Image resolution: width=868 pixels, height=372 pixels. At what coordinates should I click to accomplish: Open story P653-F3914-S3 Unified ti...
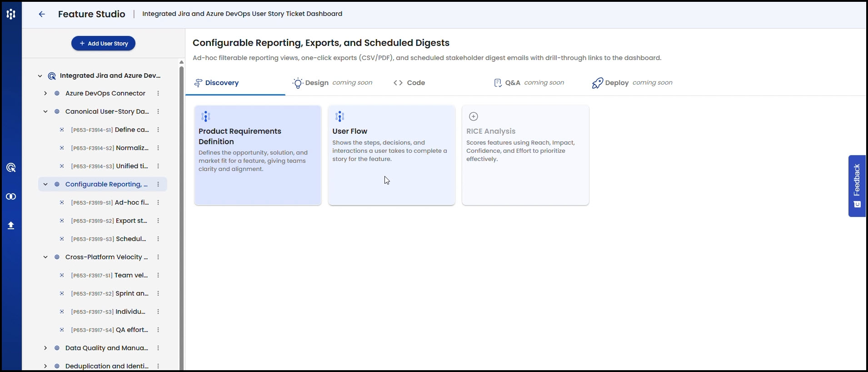click(x=110, y=166)
